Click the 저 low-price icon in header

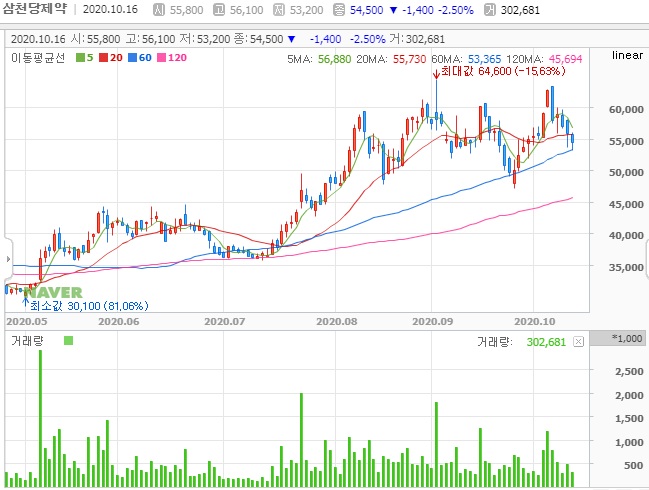coord(279,10)
